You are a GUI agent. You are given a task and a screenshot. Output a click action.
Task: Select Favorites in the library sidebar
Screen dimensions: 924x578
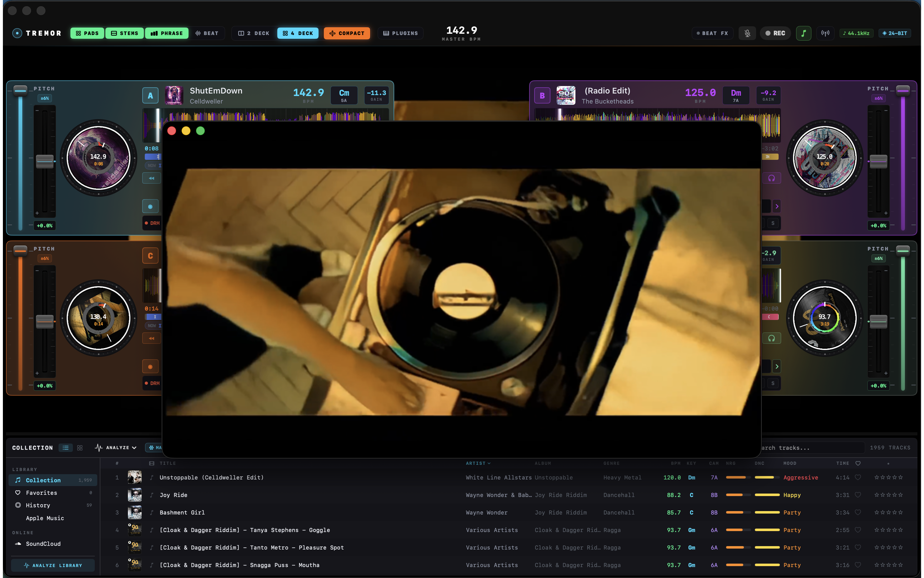pos(53,493)
